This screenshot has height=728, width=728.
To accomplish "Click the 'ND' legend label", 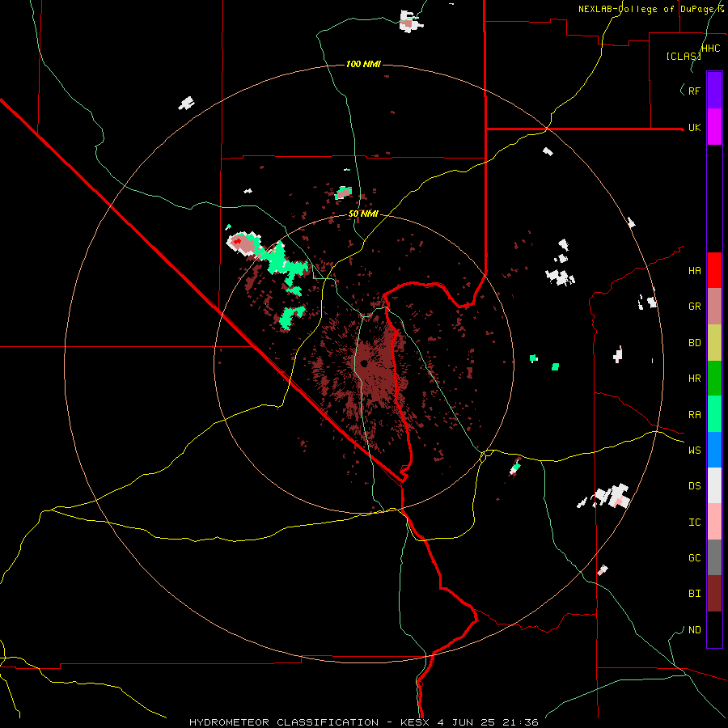I will coord(694,630).
